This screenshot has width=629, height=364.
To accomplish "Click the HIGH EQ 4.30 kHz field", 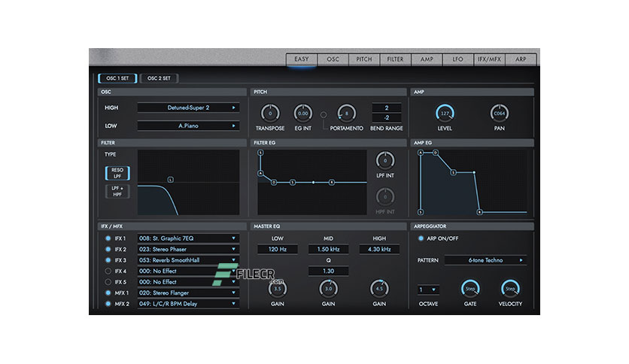I will coord(379,250).
